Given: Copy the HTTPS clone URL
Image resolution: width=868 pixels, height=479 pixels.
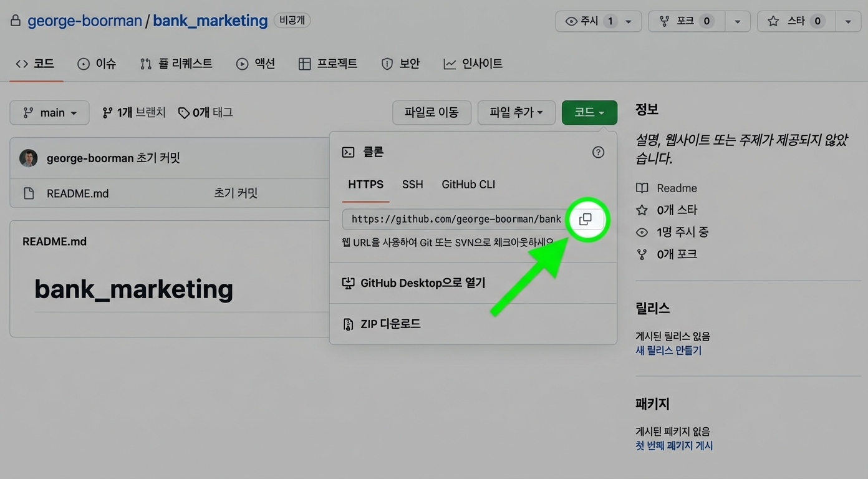Looking at the screenshot, I should pyautogui.click(x=586, y=219).
